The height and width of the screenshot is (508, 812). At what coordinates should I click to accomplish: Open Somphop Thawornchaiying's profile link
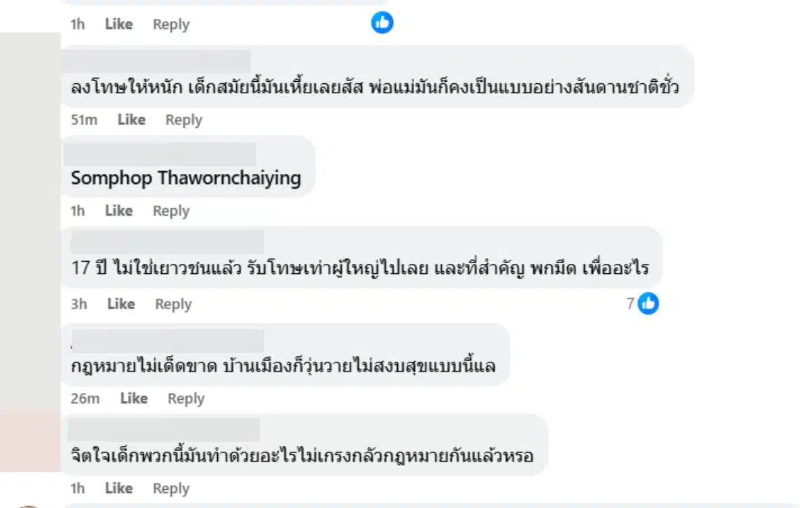tap(185, 179)
